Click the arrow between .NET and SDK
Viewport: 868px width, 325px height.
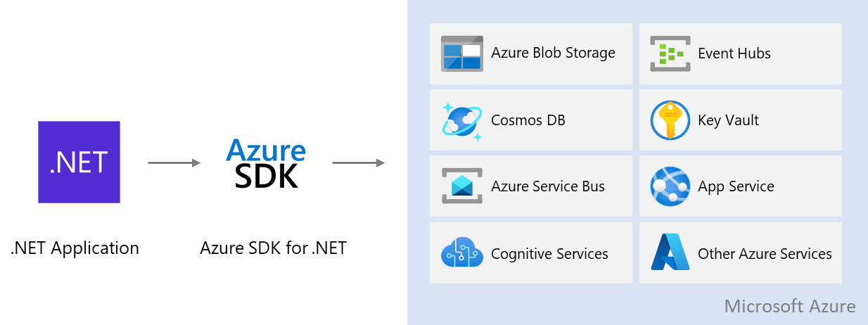[174, 163]
